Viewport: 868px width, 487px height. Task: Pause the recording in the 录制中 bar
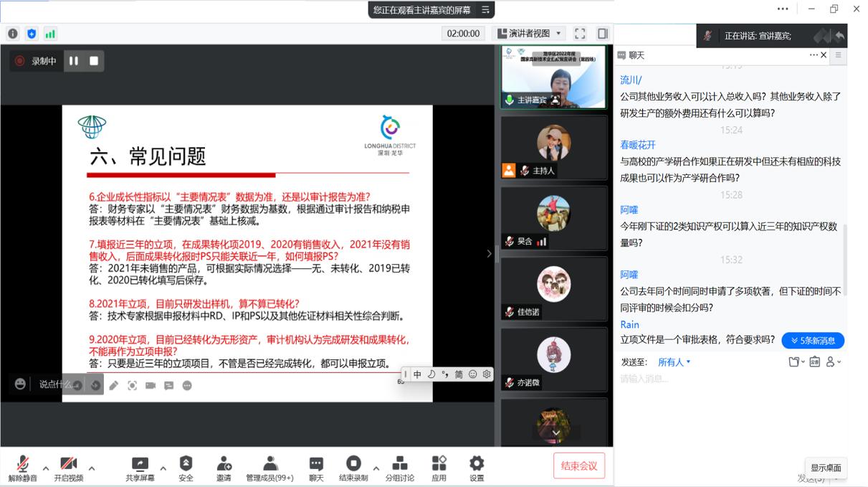[74, 61]
